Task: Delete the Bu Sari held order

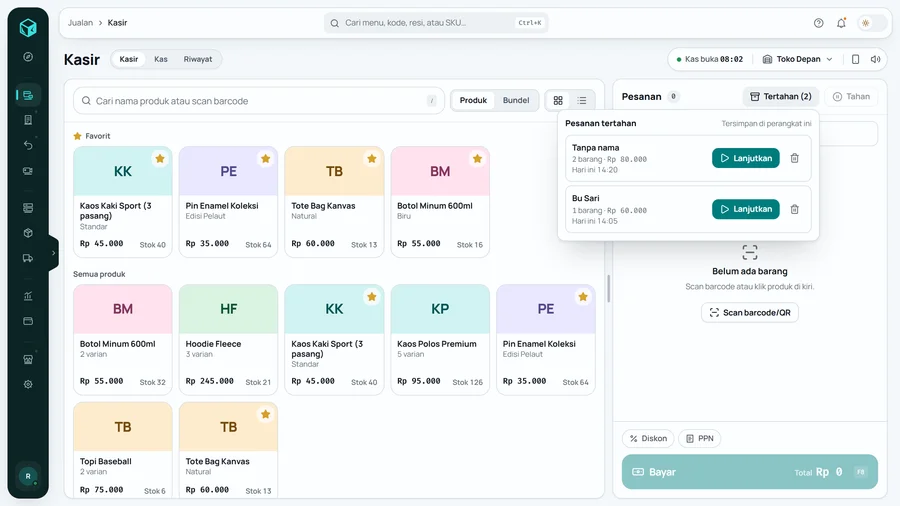Action: coord(794,209)
